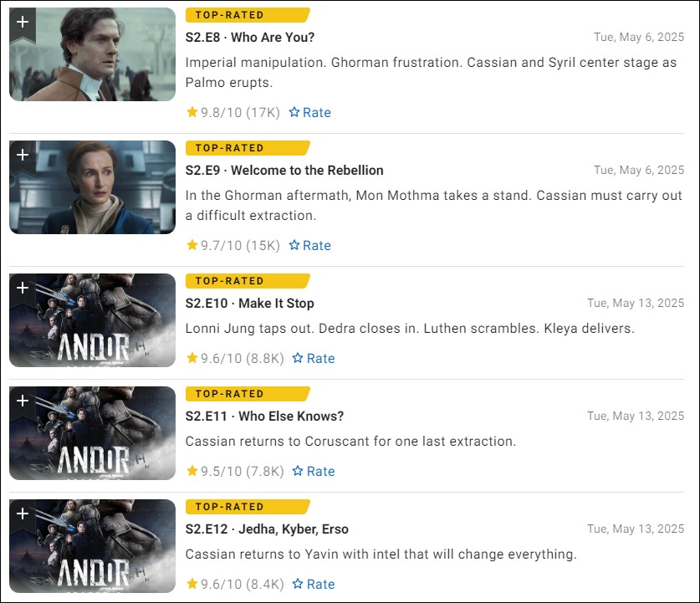Add 'Welcome to the Rebellion' to watchlist
Screen dimensions: 700x603
click(x=23, y=157)
